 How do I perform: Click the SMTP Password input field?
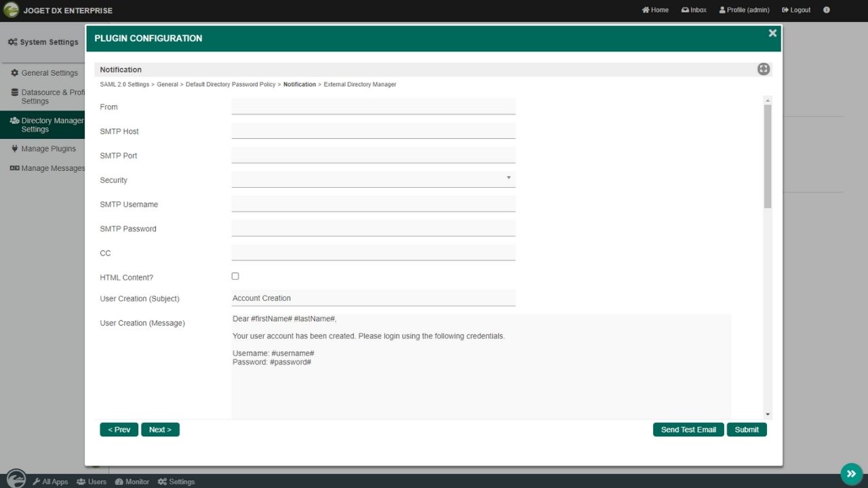pyautogui.click(x=374, y=228)
